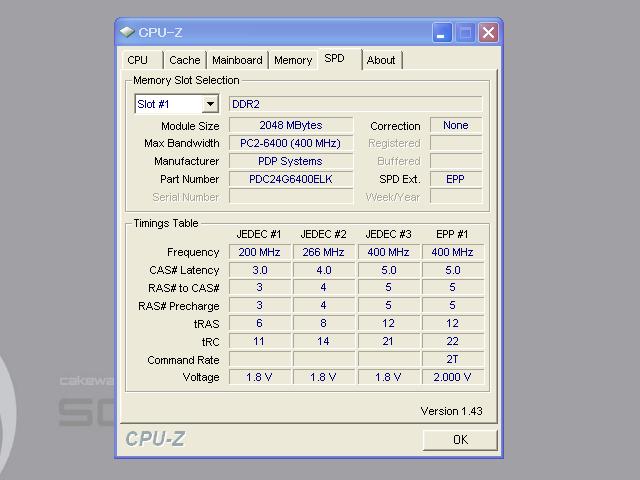Click the Timings Table group label
Screen dimensions: 640x480
(x=166, y=223)
